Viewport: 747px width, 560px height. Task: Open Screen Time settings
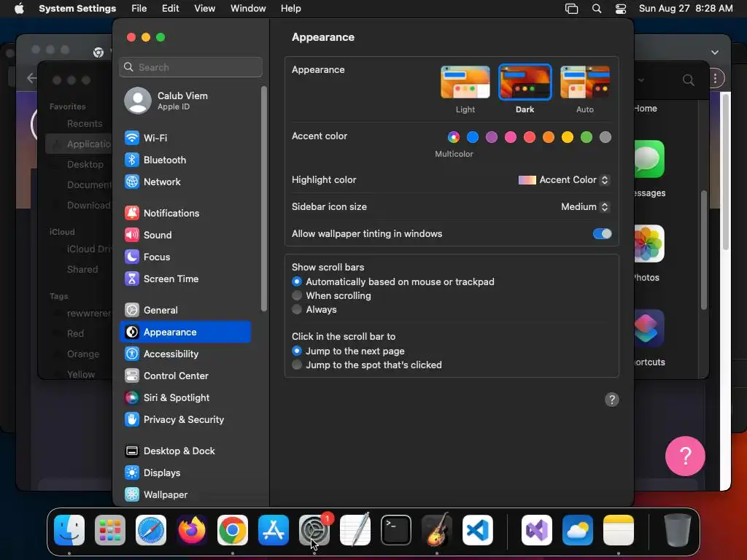[185, 279]
